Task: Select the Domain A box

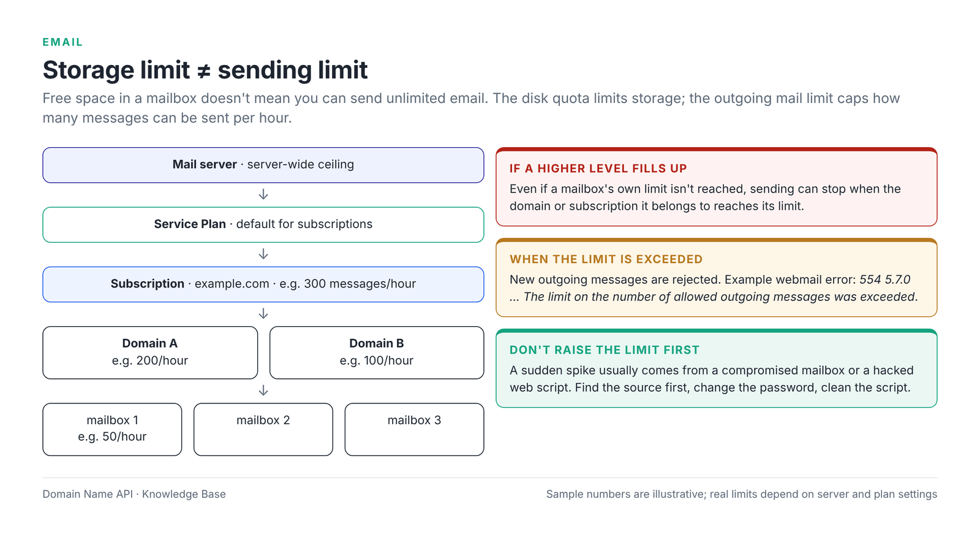Action: (x=150, y=352)
